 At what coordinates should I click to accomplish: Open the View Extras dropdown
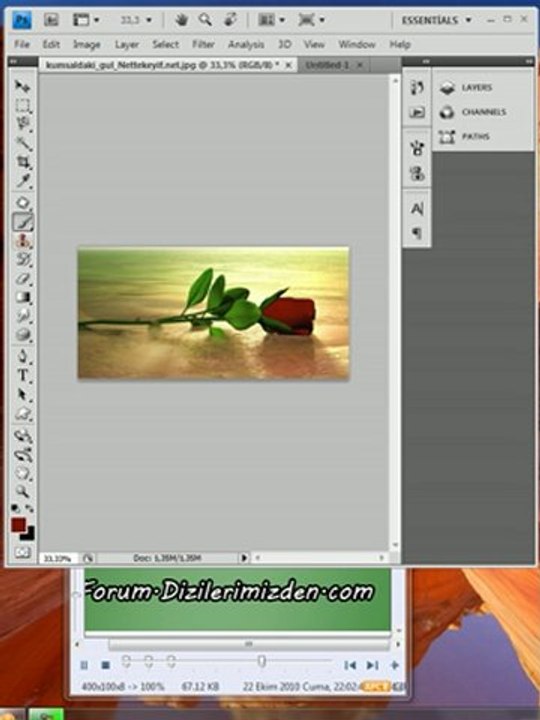pyautogui.click(x=86, y=20)
